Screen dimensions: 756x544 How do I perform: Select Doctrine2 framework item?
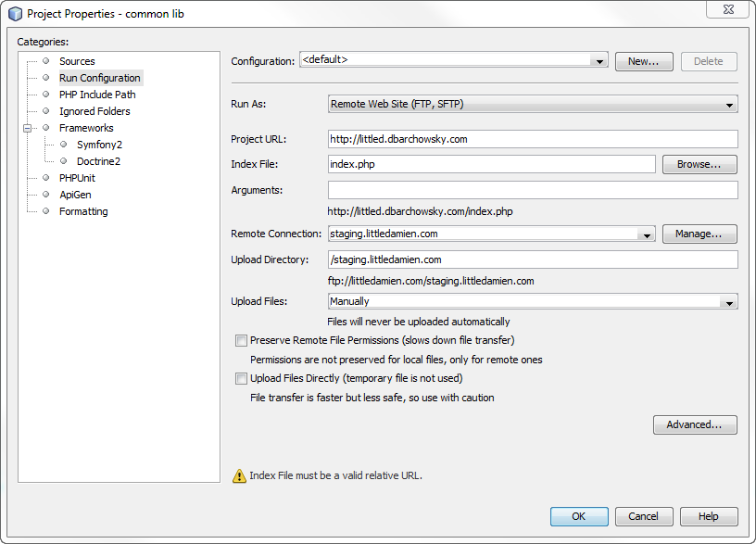(98, 161)
